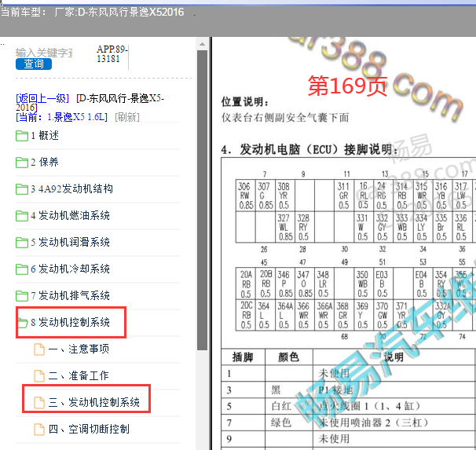
Task: Click pin cell 308 YR 0.5
Action: pos(285,196)
